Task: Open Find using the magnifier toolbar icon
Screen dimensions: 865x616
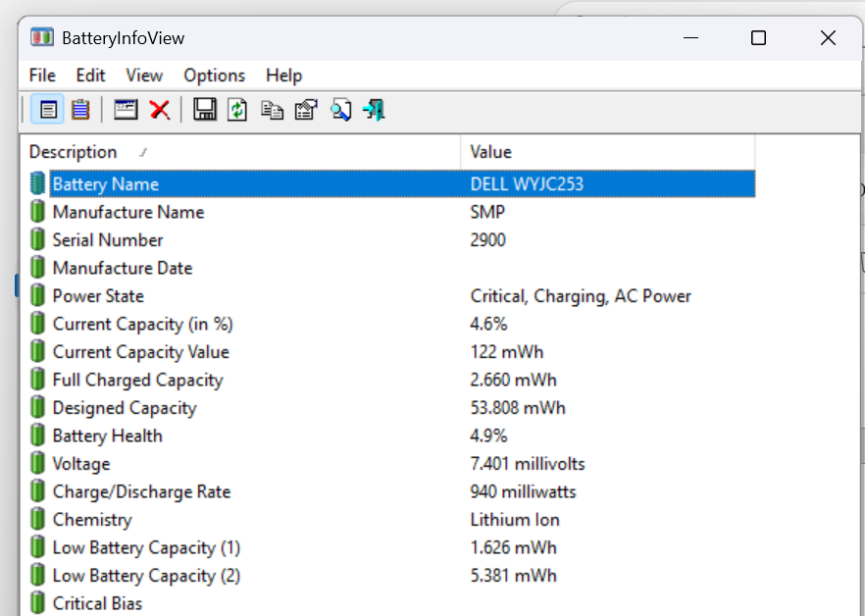Action: [x=340, y=109]
